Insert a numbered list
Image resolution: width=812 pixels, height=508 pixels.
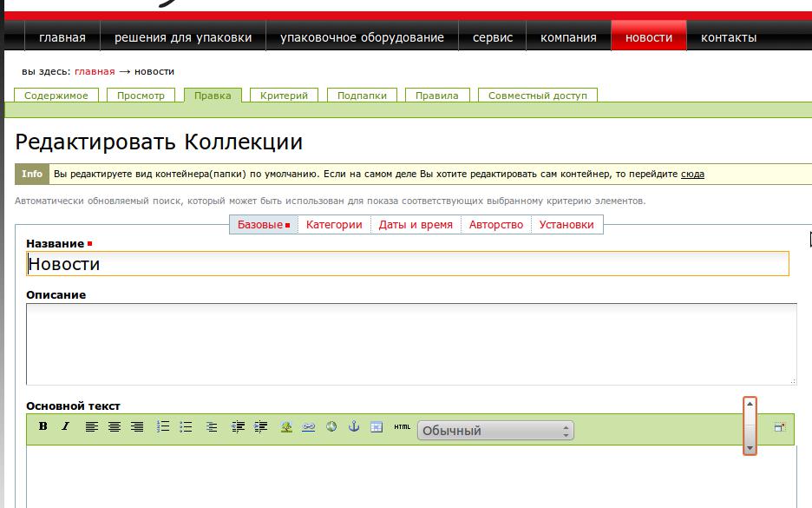pos(162,426)
